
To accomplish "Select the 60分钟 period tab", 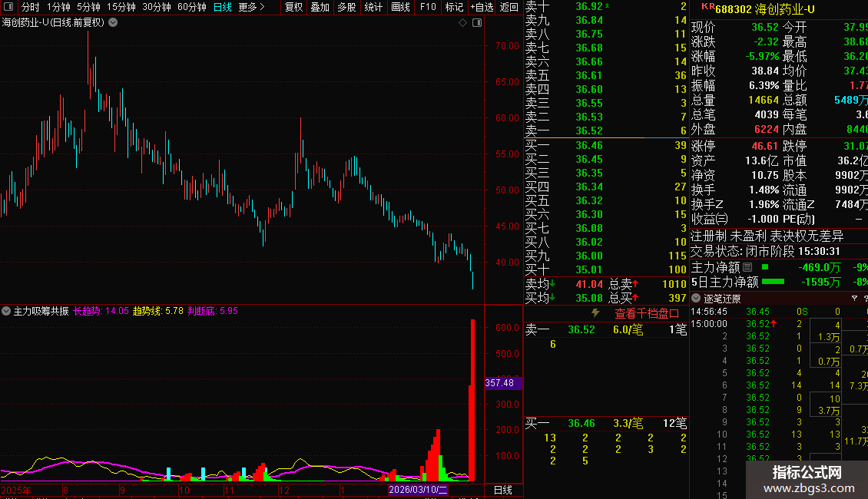I will pos(191,7).
